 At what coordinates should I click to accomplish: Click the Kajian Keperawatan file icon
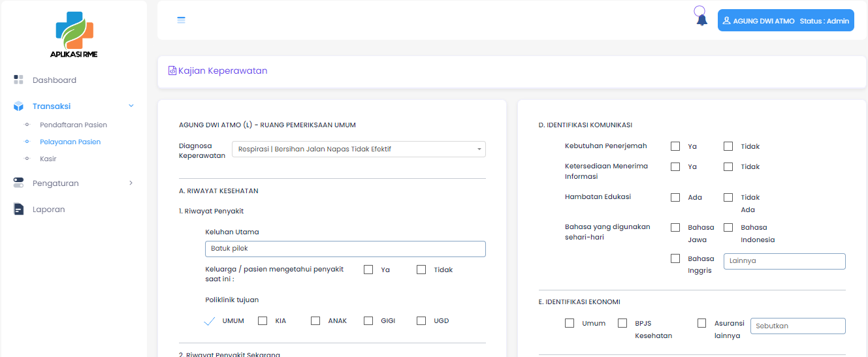172,70
